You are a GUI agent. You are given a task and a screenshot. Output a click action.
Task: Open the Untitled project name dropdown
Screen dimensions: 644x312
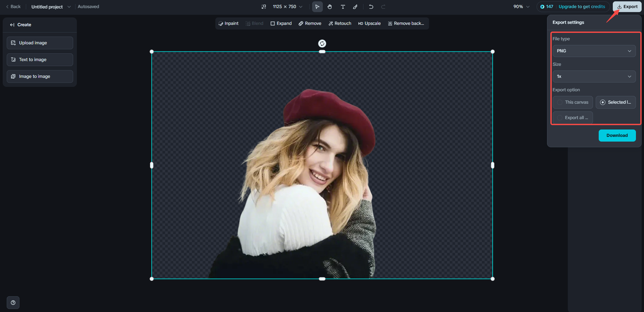click(x=51, y=7)
